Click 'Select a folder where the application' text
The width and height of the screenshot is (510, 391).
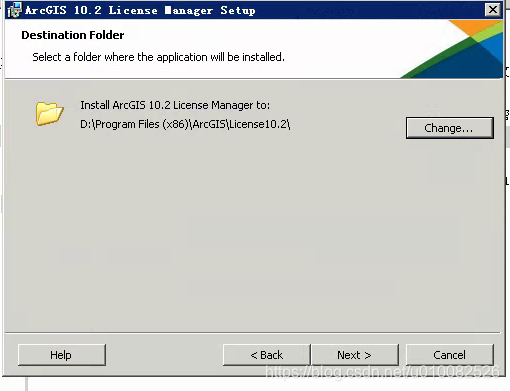point(120,57)
